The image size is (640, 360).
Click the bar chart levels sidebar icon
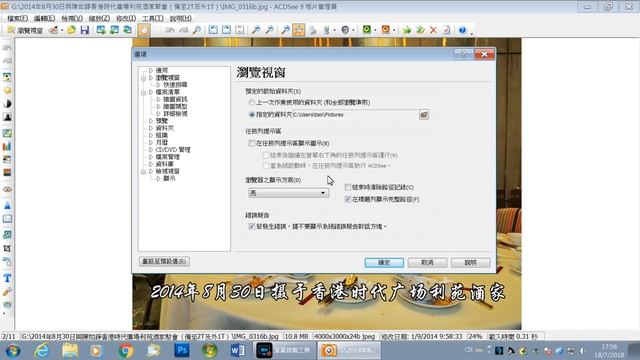(7, 146)
